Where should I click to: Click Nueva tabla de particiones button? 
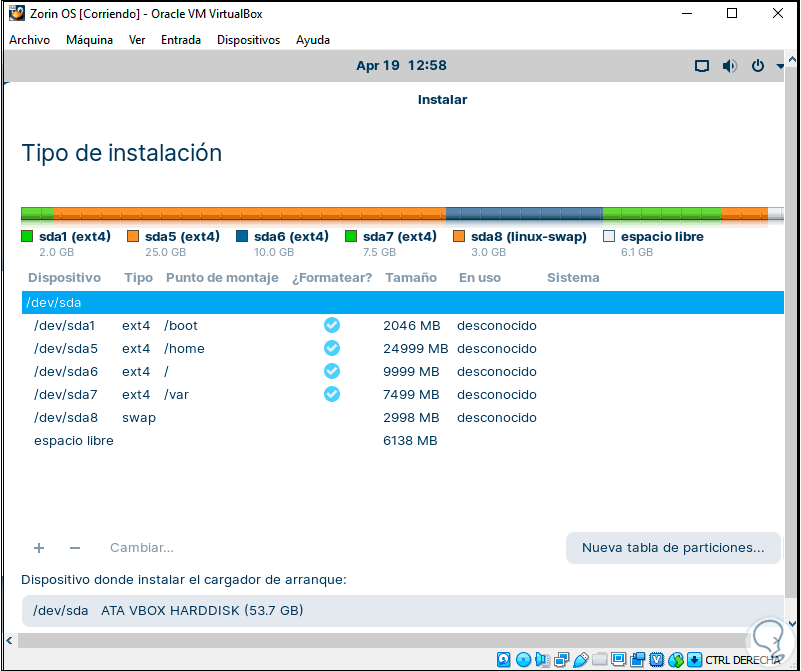(x=673, y=548)
